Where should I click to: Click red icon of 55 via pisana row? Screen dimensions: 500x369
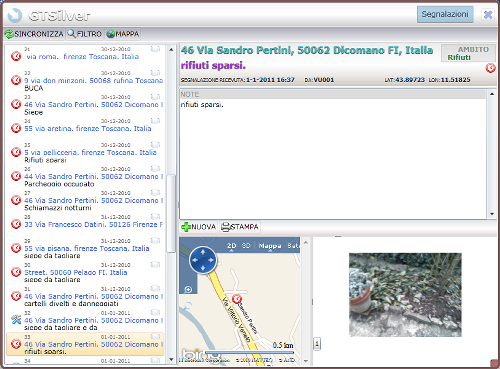click(x=16, y=248)
